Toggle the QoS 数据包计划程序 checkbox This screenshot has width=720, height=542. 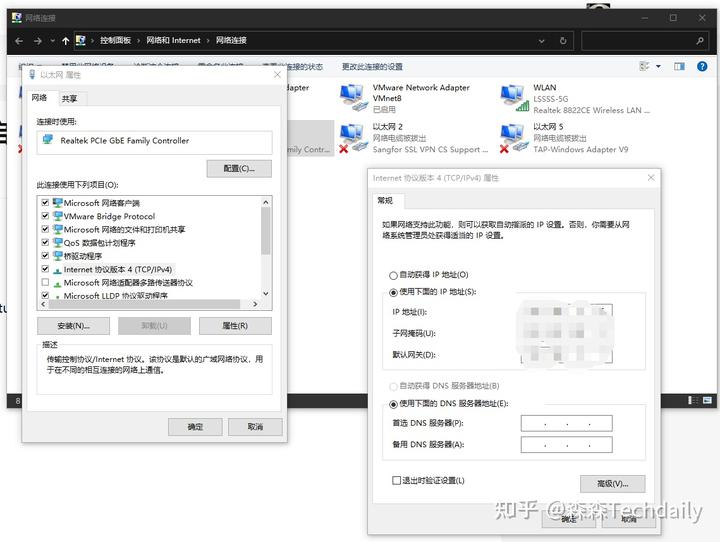click(x=45, y=243)
